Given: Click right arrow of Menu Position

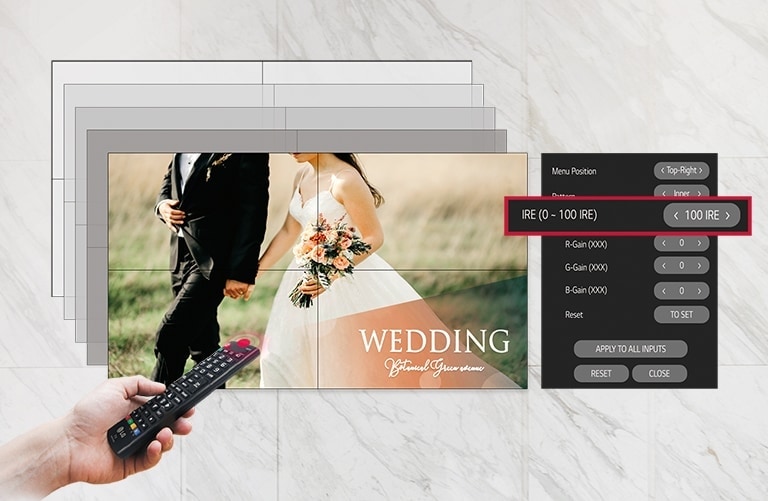Looking at the screenshot, I should click(703, 171).
